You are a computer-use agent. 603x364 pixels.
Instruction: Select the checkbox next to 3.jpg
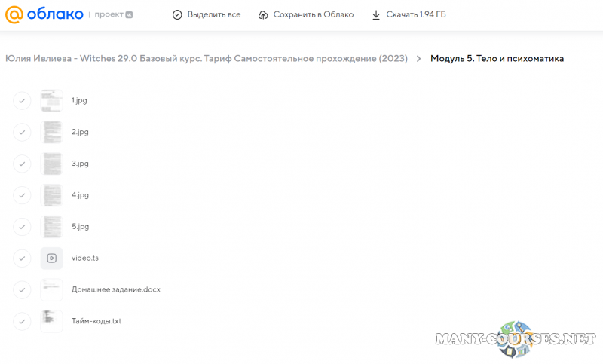(x=22, y=164)
